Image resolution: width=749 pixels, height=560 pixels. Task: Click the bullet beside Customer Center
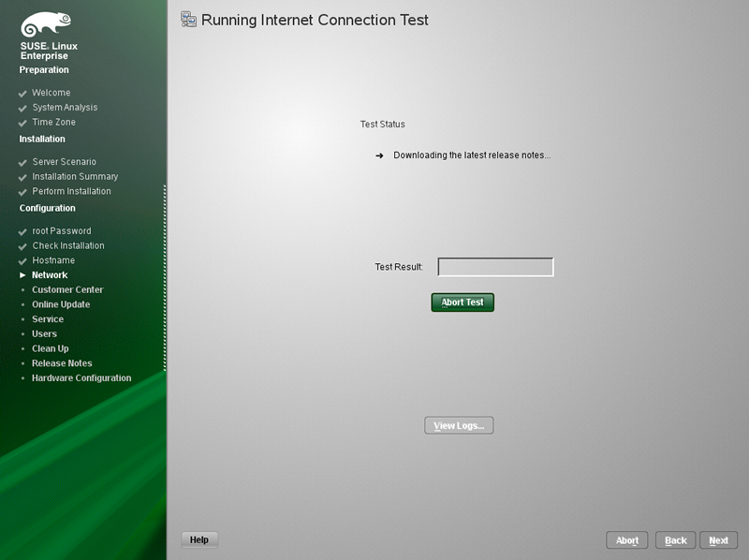coord(22,289)
